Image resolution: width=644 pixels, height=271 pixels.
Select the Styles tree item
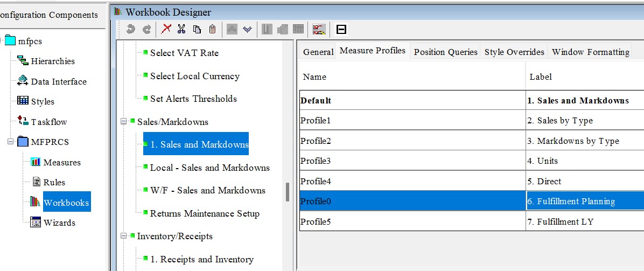coord(43,102)
